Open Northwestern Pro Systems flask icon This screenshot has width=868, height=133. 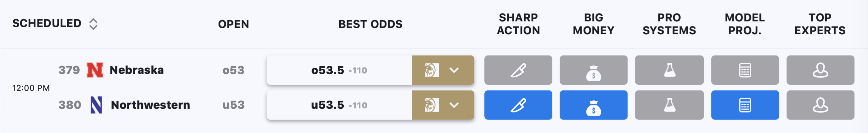point(669,105)
